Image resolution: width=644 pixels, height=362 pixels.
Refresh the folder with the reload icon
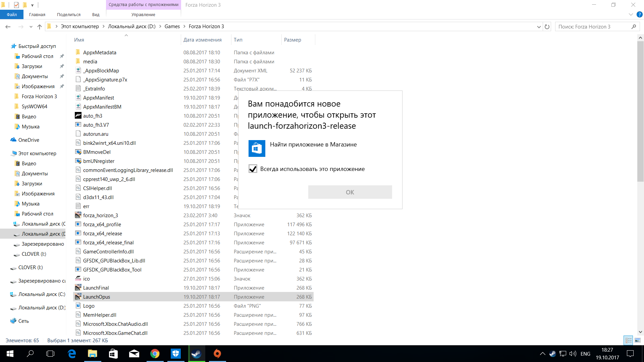pos(547,27)
